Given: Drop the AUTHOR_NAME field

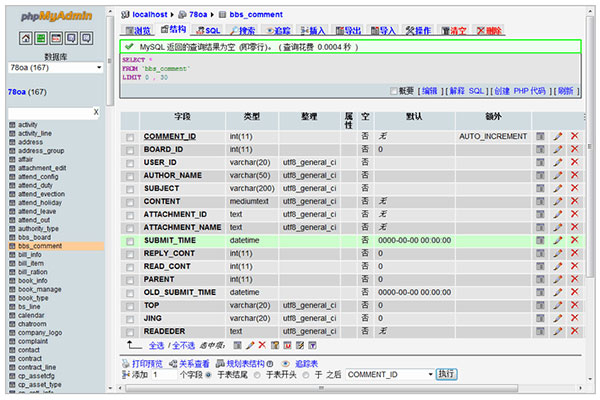Looking at the screenshot, I should [574, 175].
